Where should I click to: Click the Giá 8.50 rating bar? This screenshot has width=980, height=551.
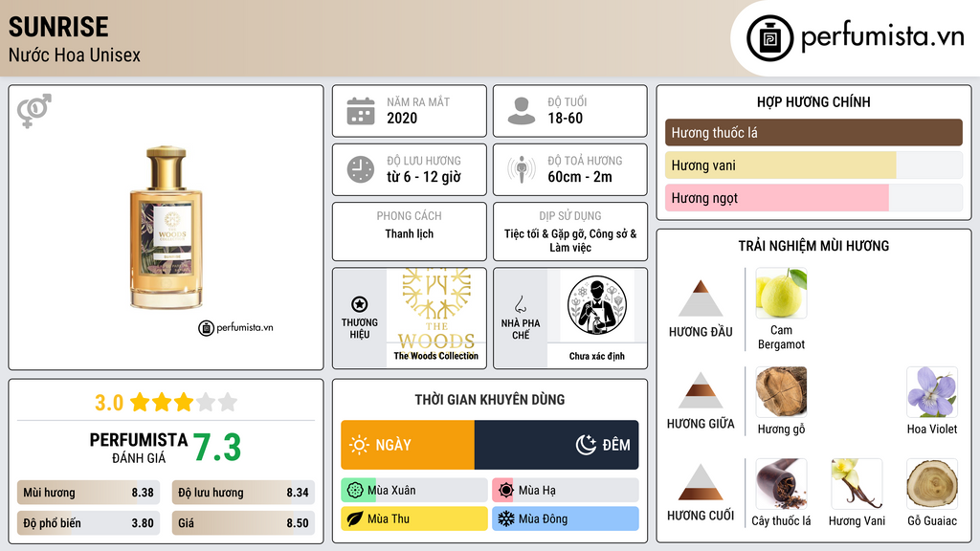coord(243,523)
